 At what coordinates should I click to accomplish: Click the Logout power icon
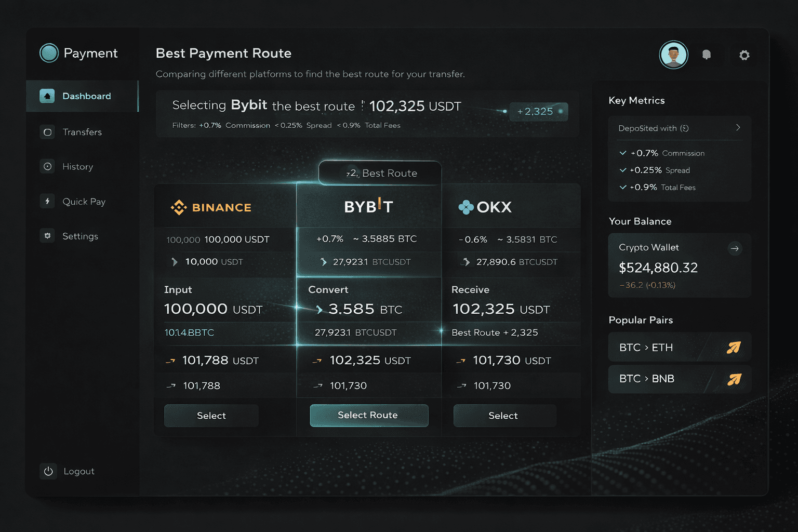coord(48,471)
